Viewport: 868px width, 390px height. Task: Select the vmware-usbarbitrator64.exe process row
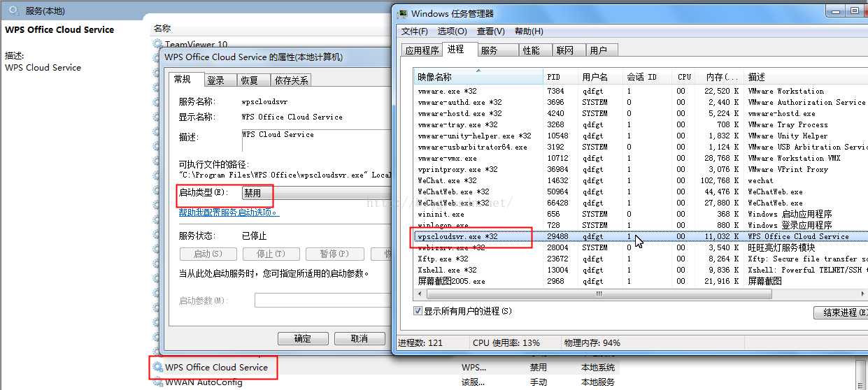(x=641, y=147)
